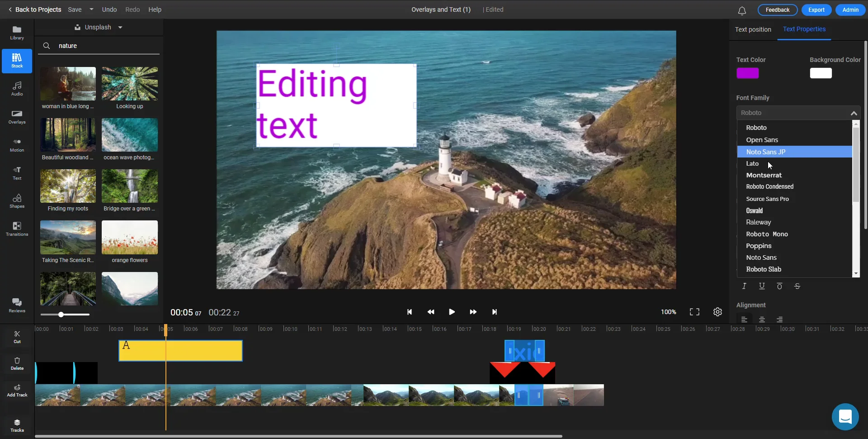Image resolution: width=868 pixels, height=439 pixels.
Task: Click Save in top menu
Action: tap(75, 10)
